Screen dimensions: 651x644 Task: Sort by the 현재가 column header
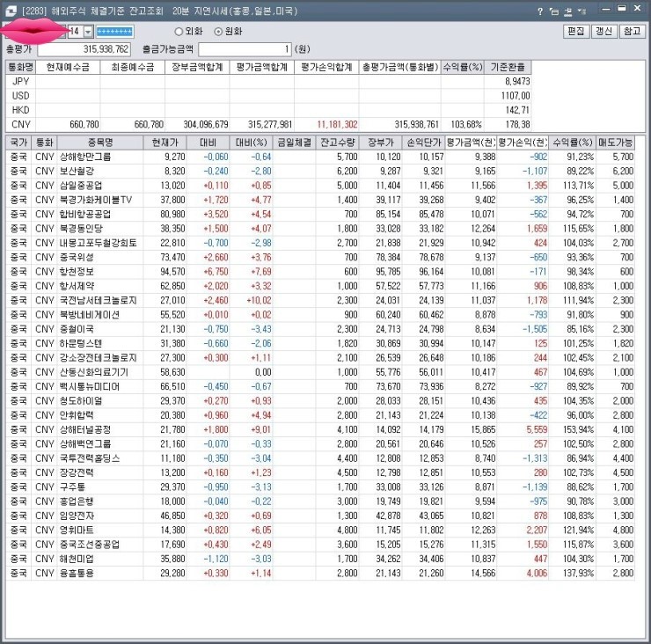(x=165, y=143)
